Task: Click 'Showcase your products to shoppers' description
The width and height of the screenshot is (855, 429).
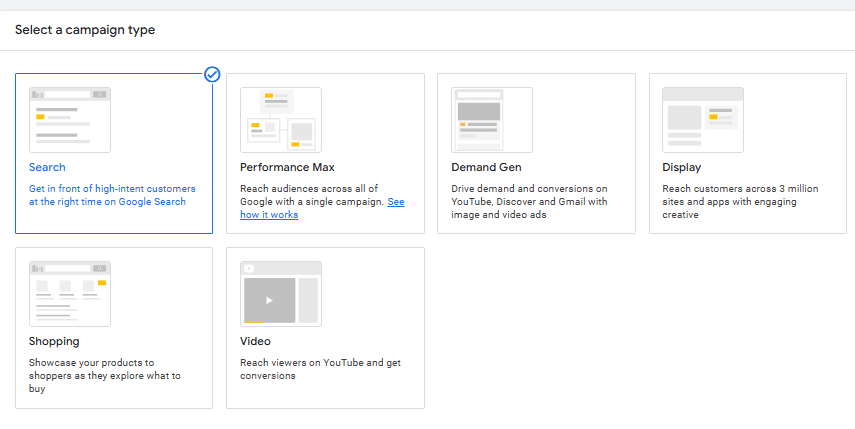Action: tap(105, 376)
